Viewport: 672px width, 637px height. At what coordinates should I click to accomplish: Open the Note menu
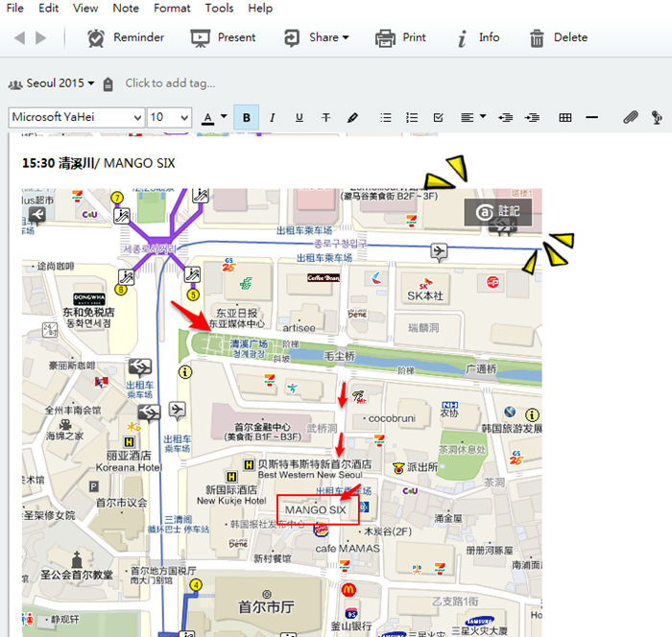126,8
